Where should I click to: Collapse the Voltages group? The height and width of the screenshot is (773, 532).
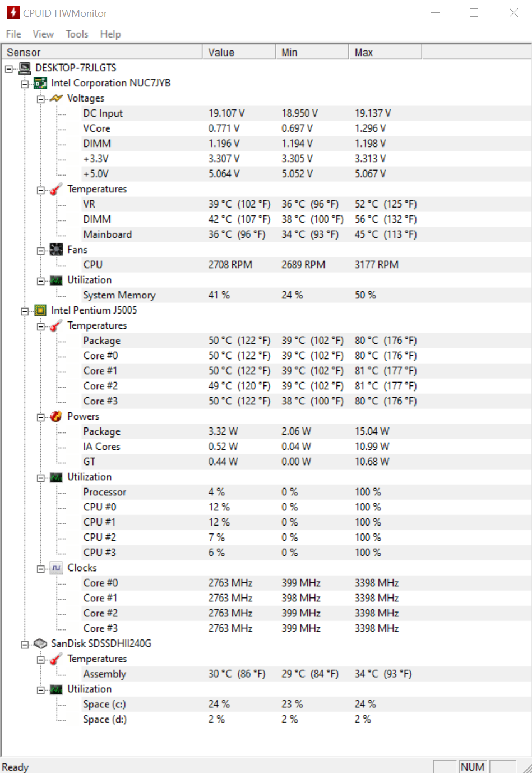tap(40, 99)
